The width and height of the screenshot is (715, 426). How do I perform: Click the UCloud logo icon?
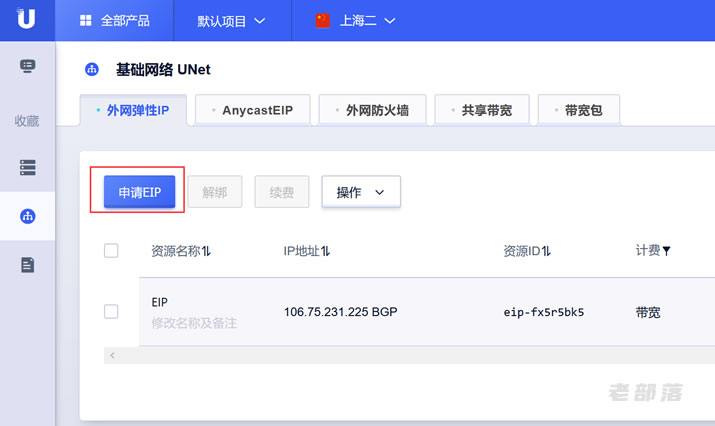(x=26, y=19)
